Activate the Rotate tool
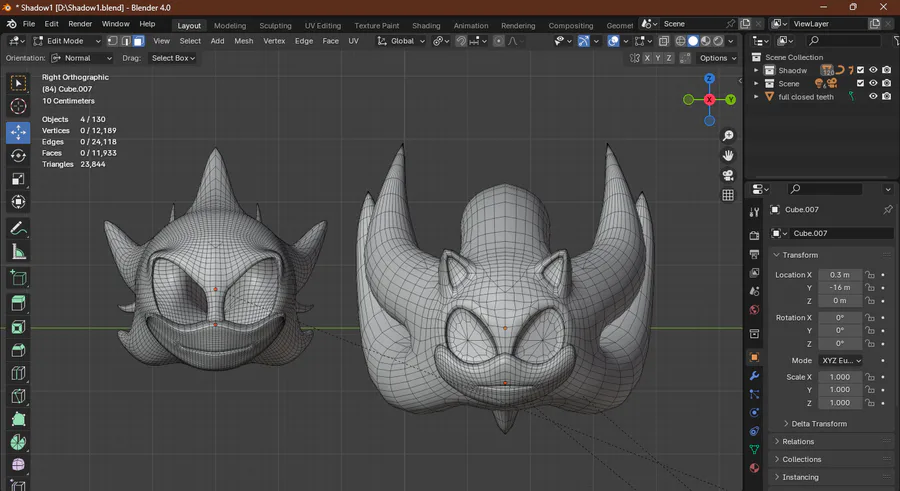This screenshot has width=900, height=491. [x=18, y=156]
